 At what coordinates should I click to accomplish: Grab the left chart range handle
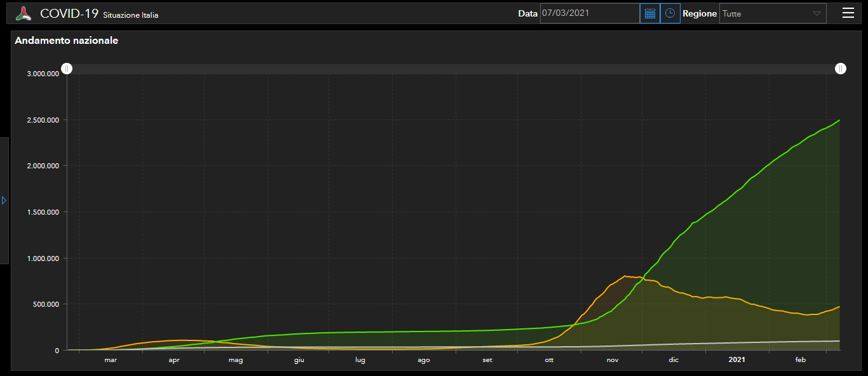(x=67, y=69)
